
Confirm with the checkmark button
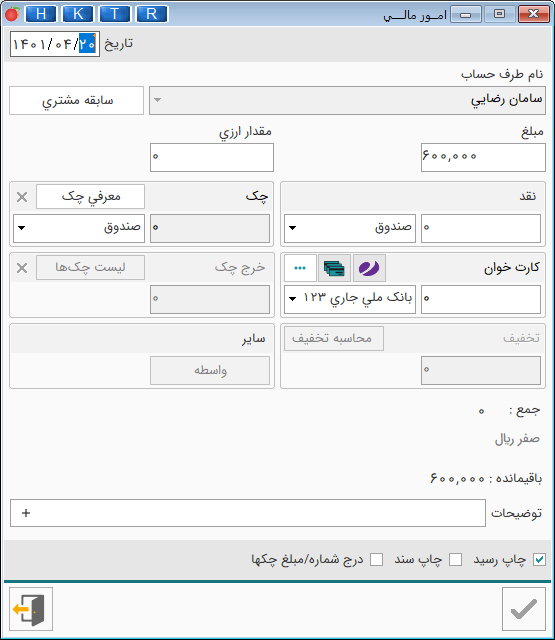[524, 609]
